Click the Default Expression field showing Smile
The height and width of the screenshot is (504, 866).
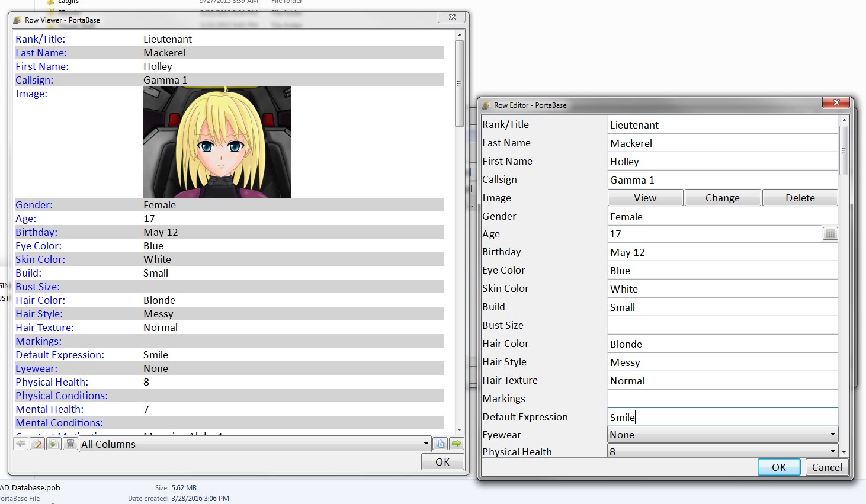click(723, 417)
